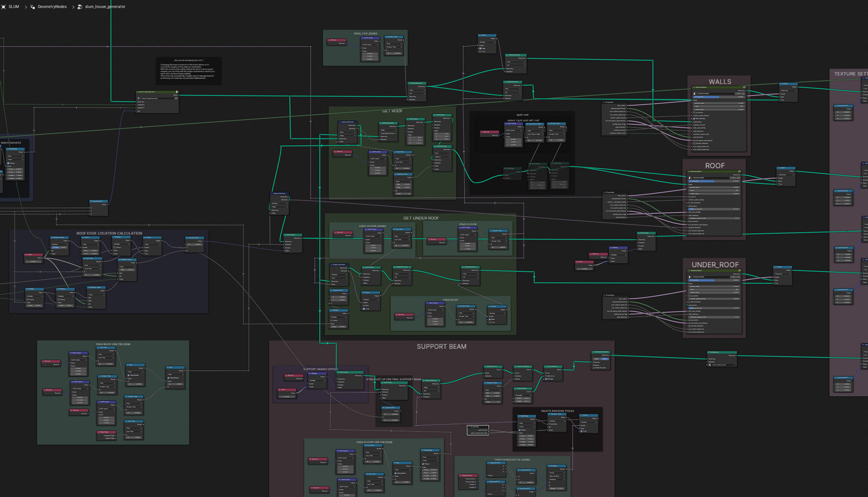Select the WALLS frame title
The image size is (868, 497).
[x=720, y=81]
